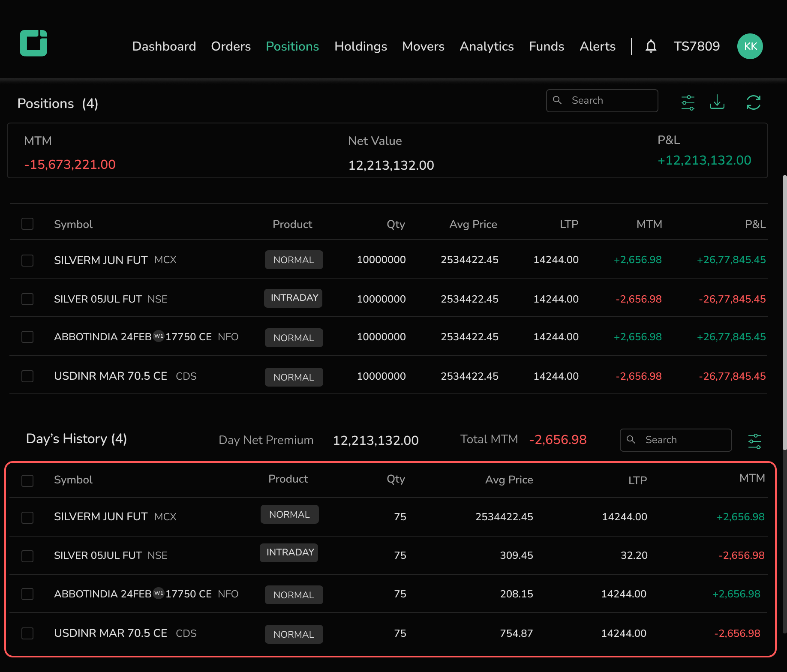Switch to the Holdings tab

tap(360, 46)
